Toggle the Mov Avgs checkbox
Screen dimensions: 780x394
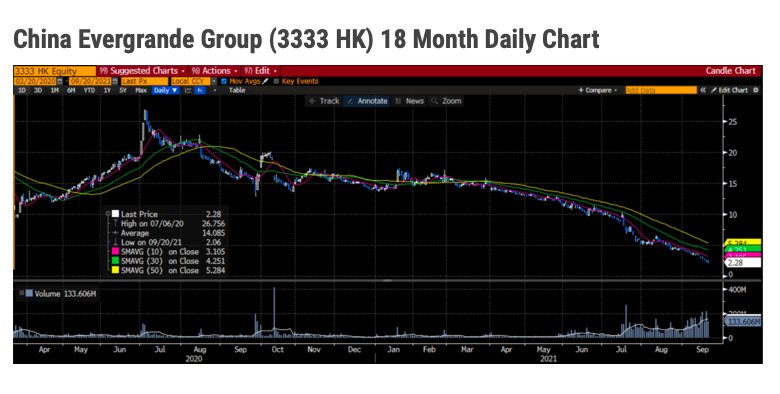click(x=223, y=81)
